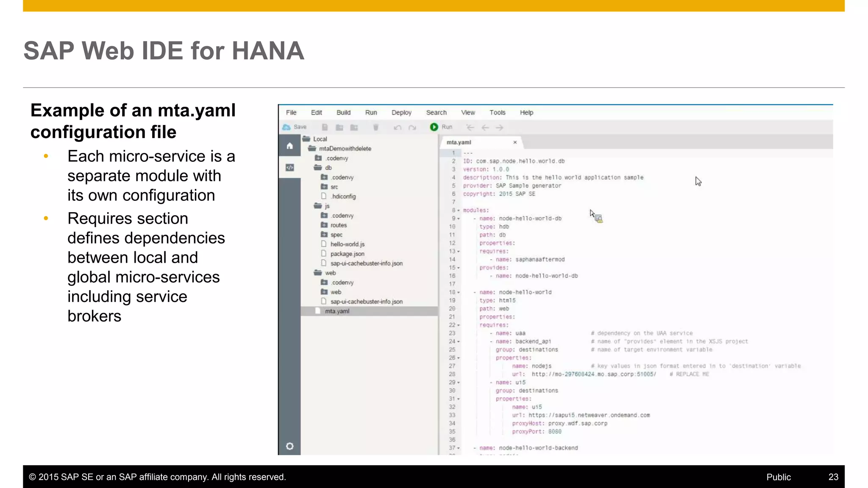Click the redo toolbar icon

[x=412, y=128]
